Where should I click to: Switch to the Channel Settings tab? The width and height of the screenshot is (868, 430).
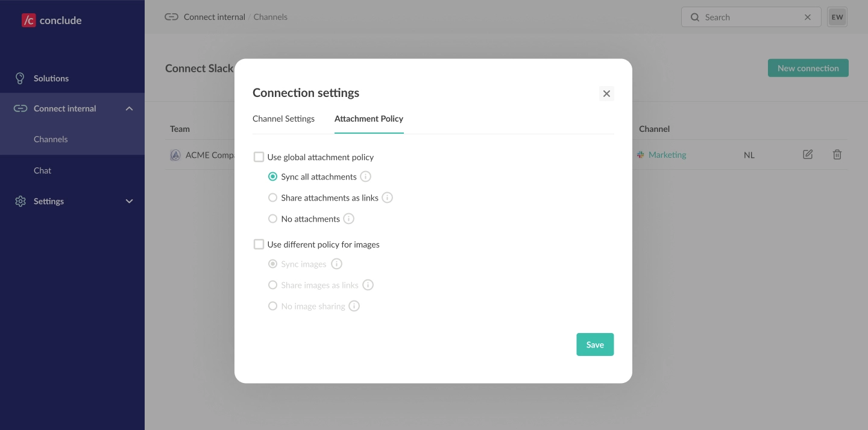click(x=283, y=119)
